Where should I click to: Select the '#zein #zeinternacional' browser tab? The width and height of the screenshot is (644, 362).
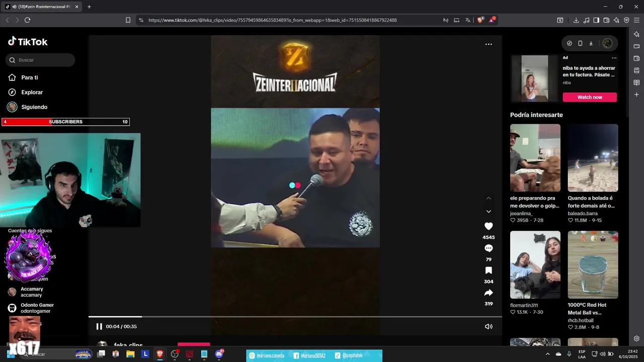click(42, 7)
